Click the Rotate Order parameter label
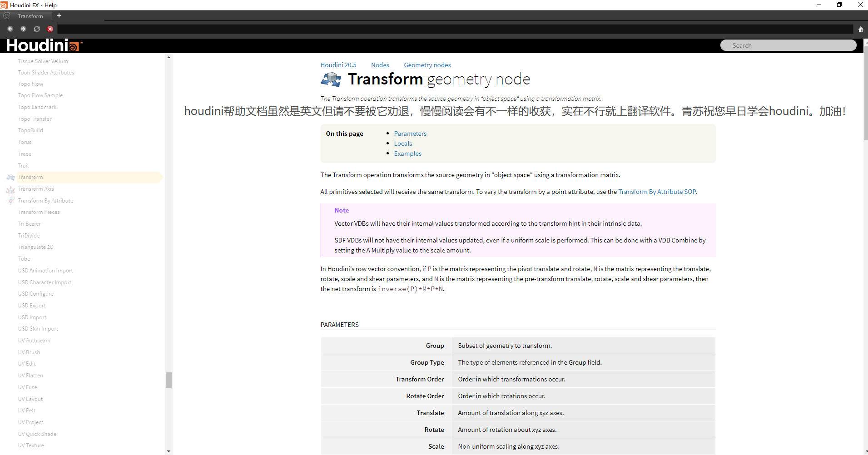Screen dimensions: 868x455 tap(425, 396)
